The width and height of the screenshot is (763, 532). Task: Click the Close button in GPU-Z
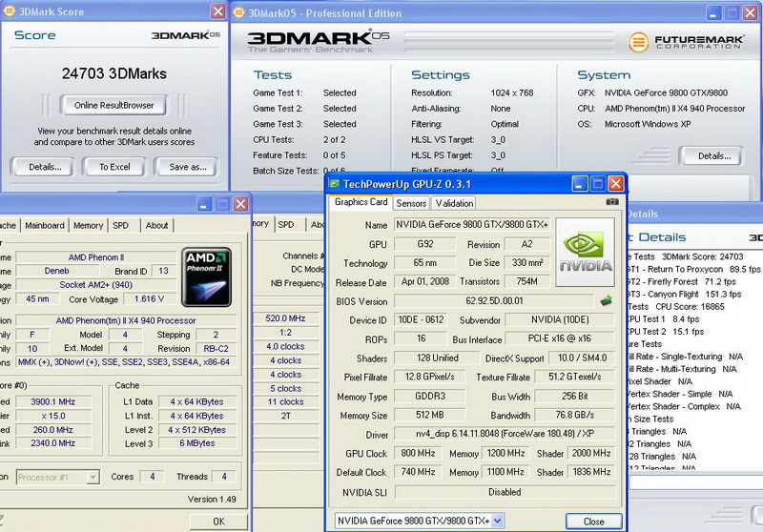pyautogui.click(x=593, y=522)
